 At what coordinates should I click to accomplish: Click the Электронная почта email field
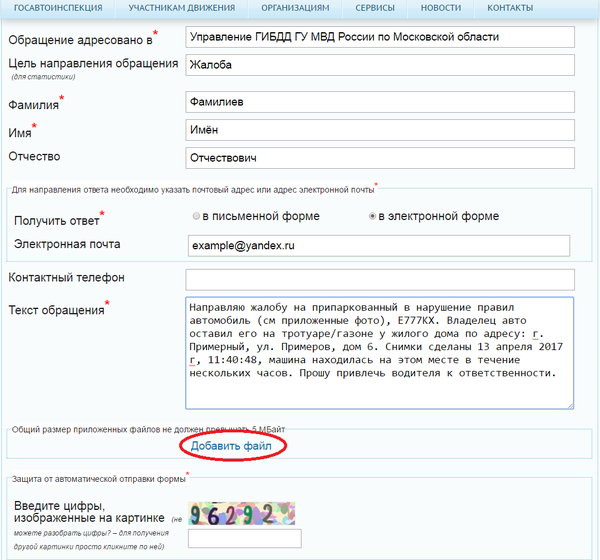point(378,245)
